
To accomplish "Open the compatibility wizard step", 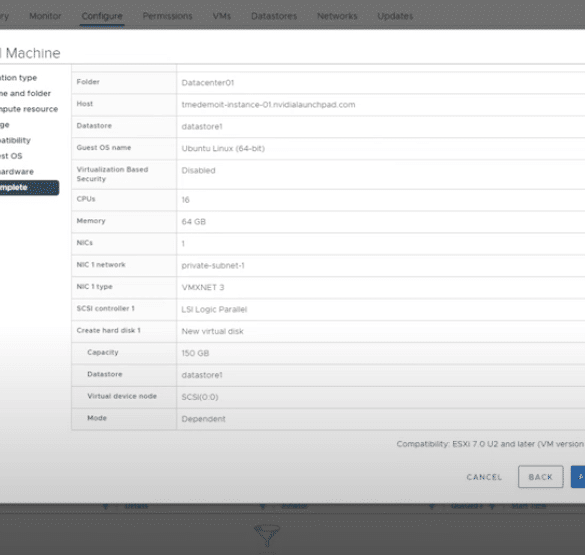I will (15, 140).
